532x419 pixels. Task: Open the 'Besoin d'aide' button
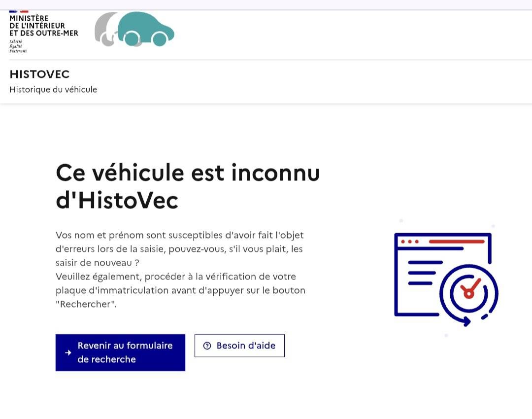(239, 346)
